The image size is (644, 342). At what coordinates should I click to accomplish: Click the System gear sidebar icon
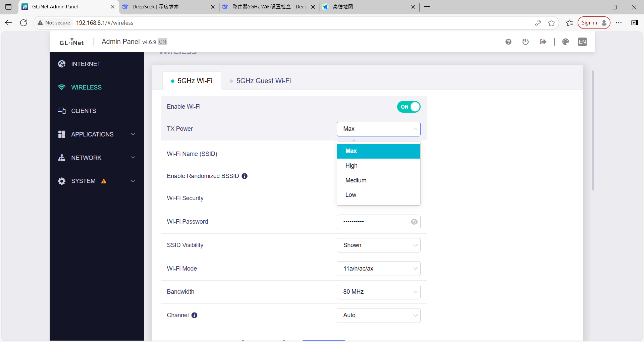62,181
